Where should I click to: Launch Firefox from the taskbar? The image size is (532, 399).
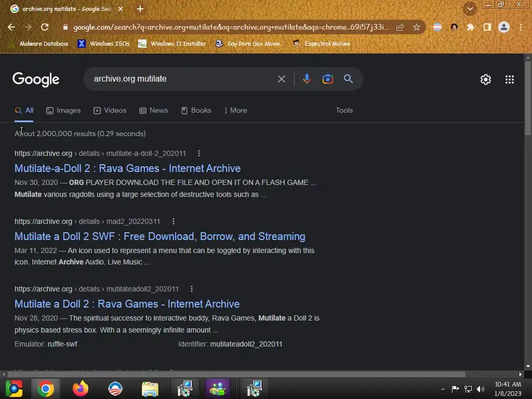click(81, 389)
